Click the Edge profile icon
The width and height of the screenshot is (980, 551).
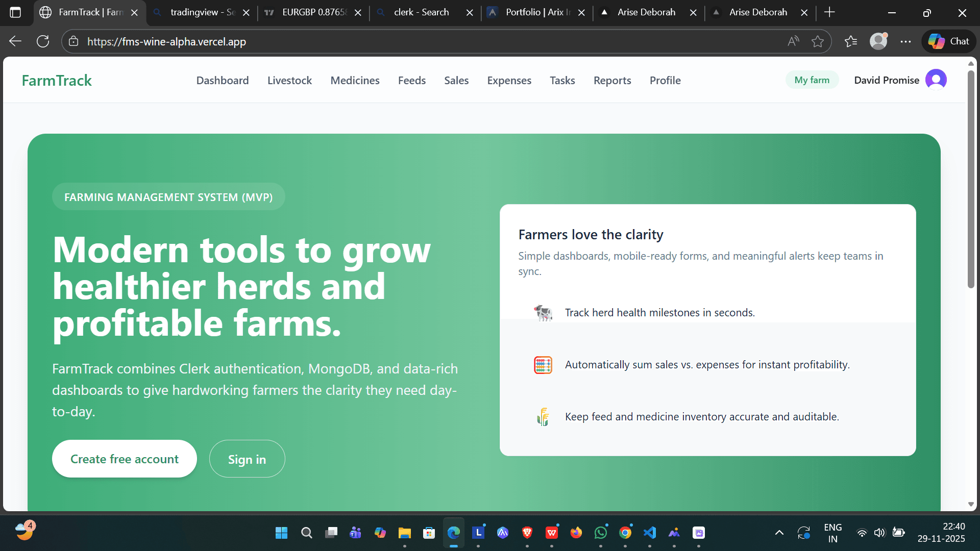click(878, 41)
